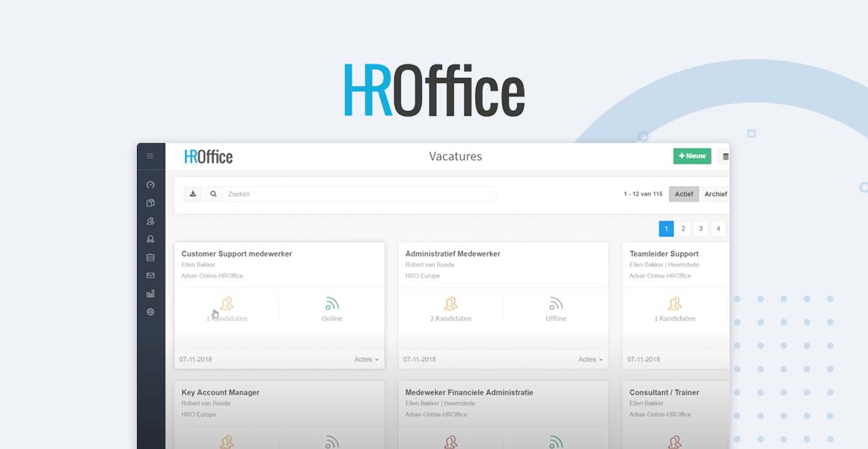
Task: Click the download icon next to the search bar
Action: 192,193
